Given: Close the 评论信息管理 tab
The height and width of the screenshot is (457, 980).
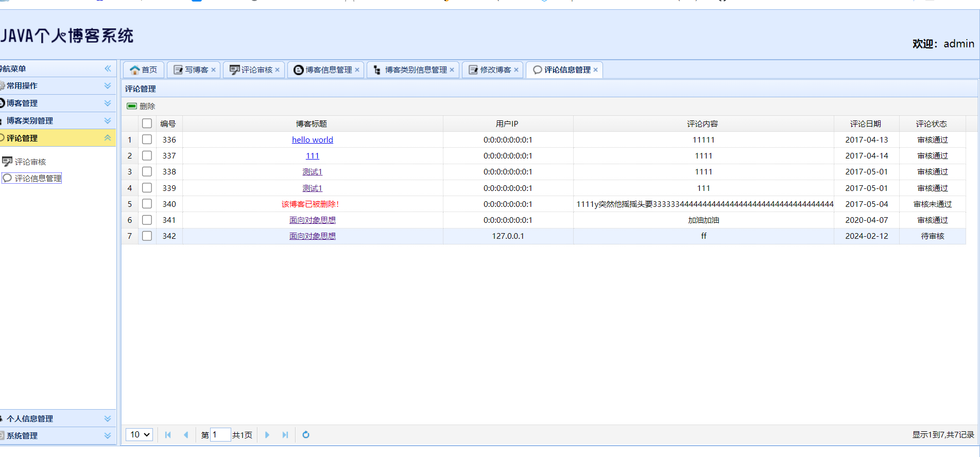Looking at the screenshot, I should 596,70.
